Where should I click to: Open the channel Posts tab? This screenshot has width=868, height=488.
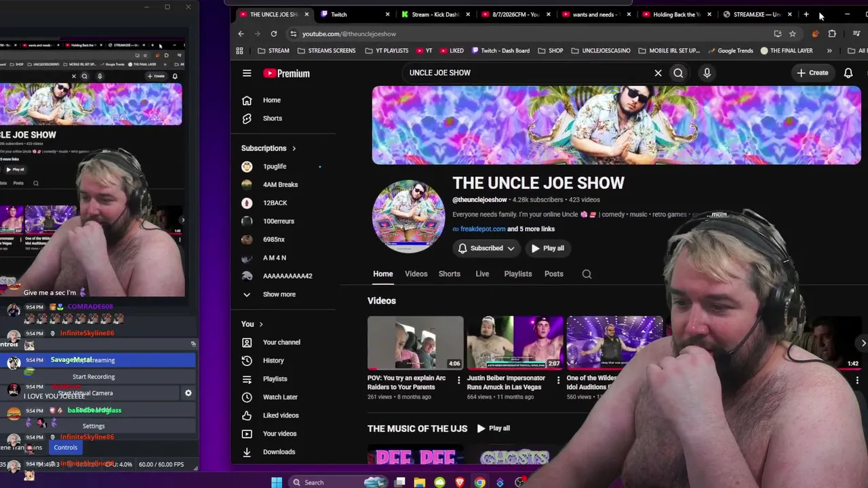pos(554,274)
